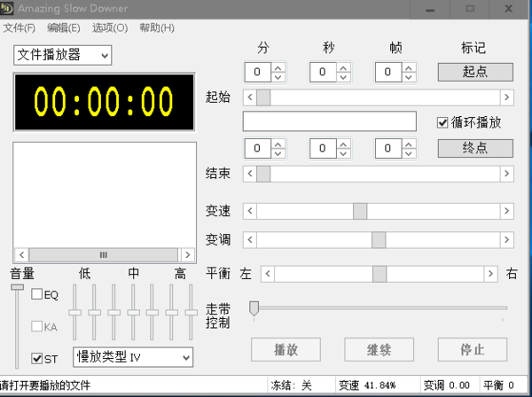Screen dimensions: 532x397
Task: Click right arrow of 平衡 slider
Action: click(x=490, y=274)
